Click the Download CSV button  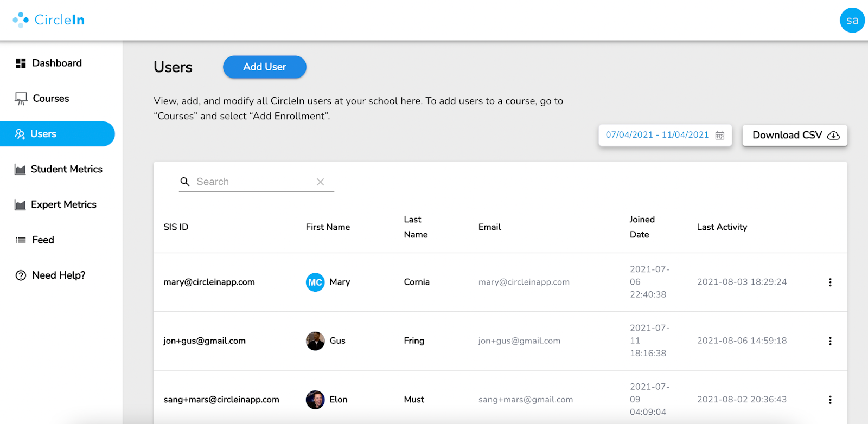795,135
